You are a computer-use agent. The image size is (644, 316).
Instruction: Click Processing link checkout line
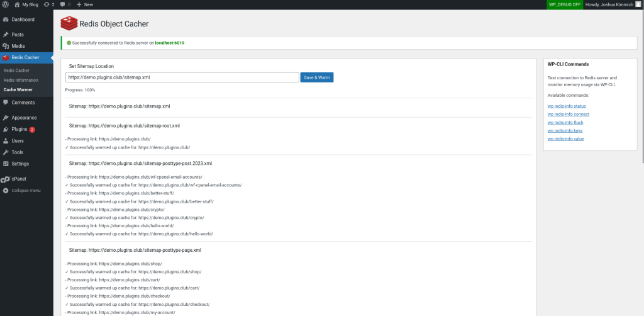118,296
